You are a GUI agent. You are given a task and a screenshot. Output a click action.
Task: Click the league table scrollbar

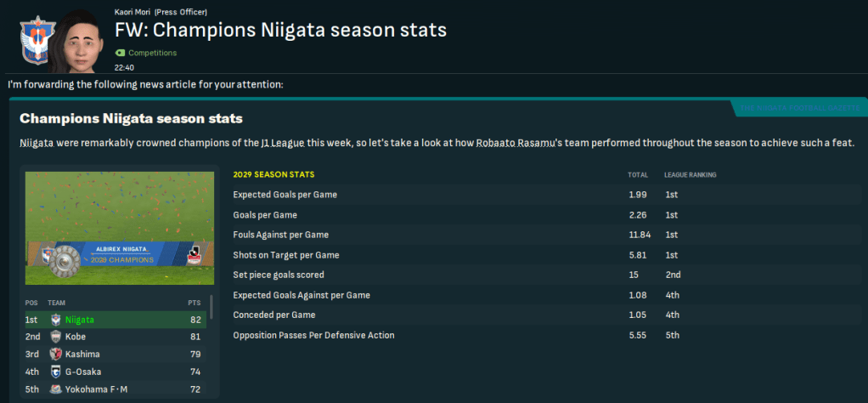(211, 304)
